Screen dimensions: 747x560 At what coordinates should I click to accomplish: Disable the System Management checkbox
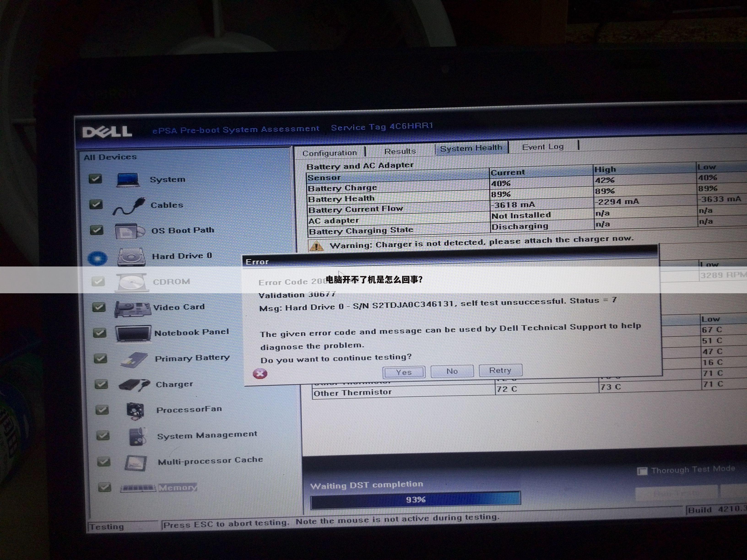point(103,436)
